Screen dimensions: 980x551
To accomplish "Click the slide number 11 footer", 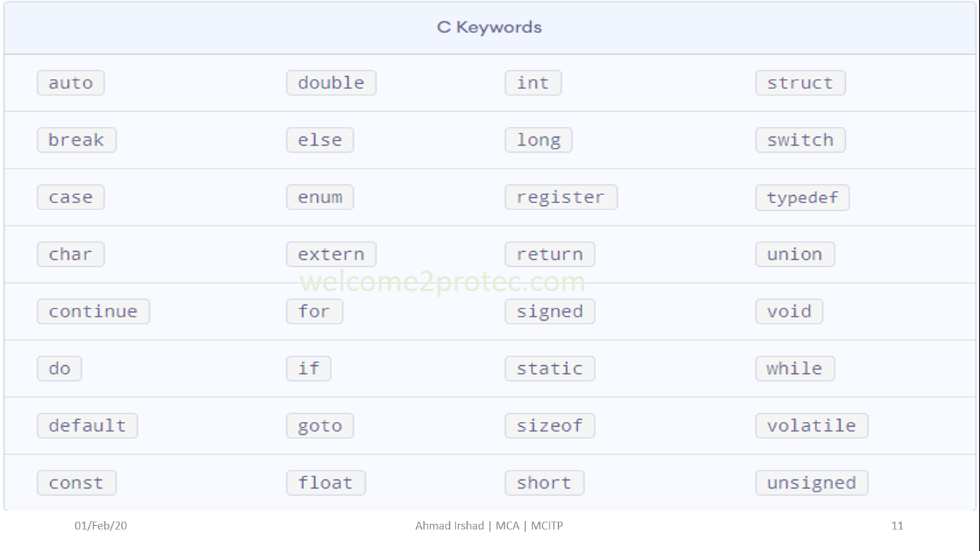I will tap(897, 526).
